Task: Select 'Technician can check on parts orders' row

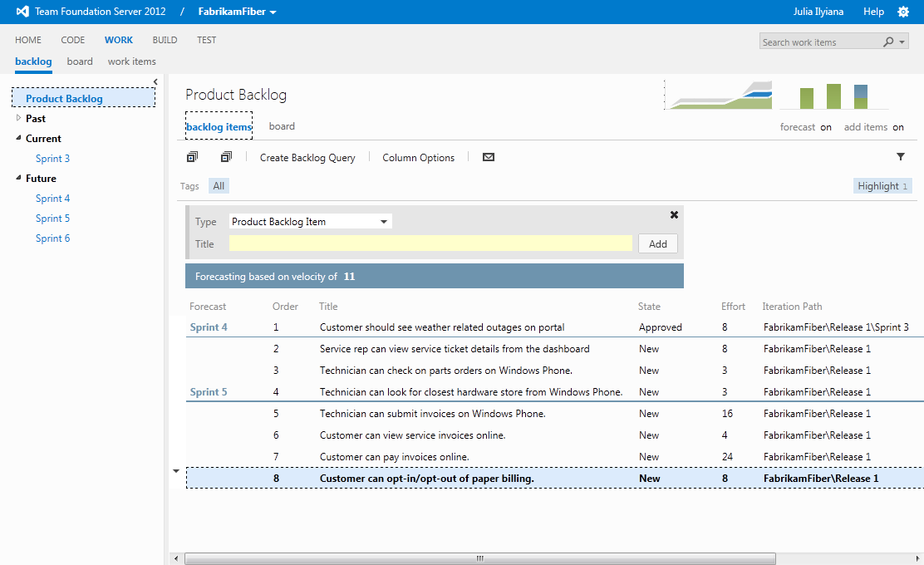Action: tap(555, 371)
